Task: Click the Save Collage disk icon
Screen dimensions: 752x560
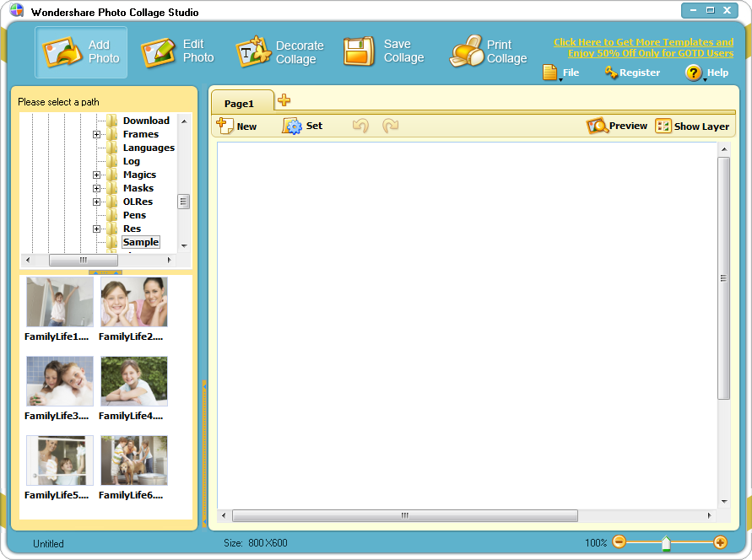Action: tap(359, 51)
